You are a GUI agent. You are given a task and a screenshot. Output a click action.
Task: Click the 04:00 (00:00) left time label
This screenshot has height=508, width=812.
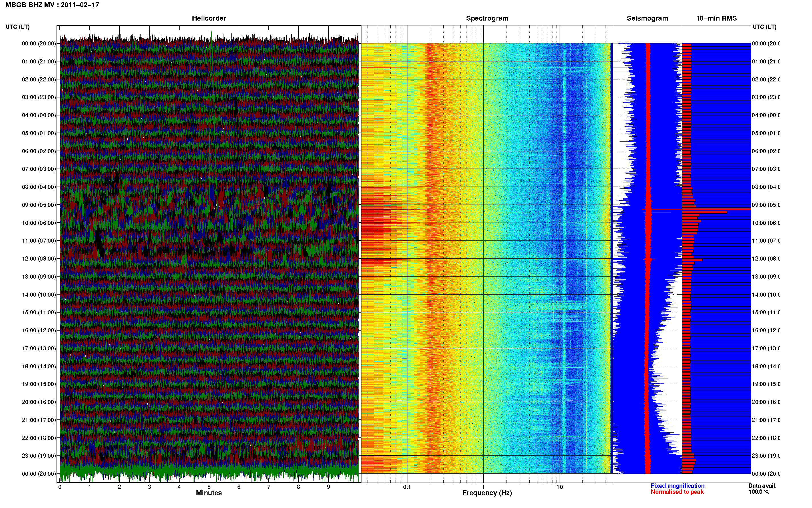point(39,115)
